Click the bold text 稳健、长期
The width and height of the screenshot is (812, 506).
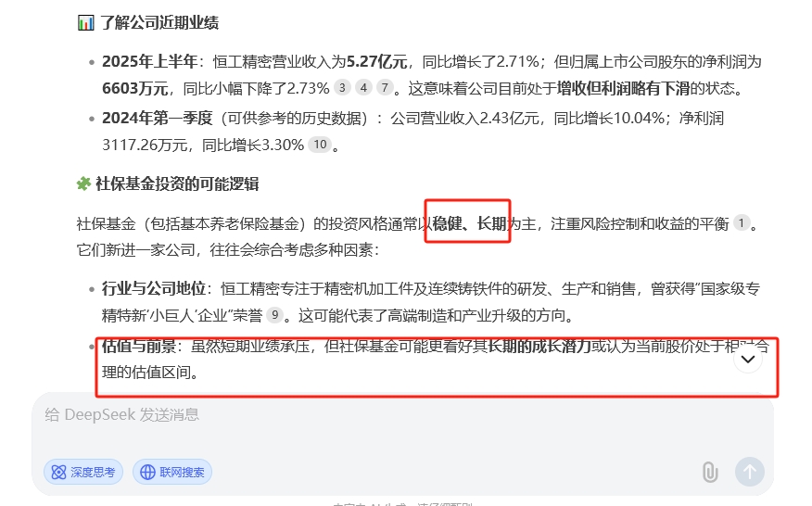point(469,223)
